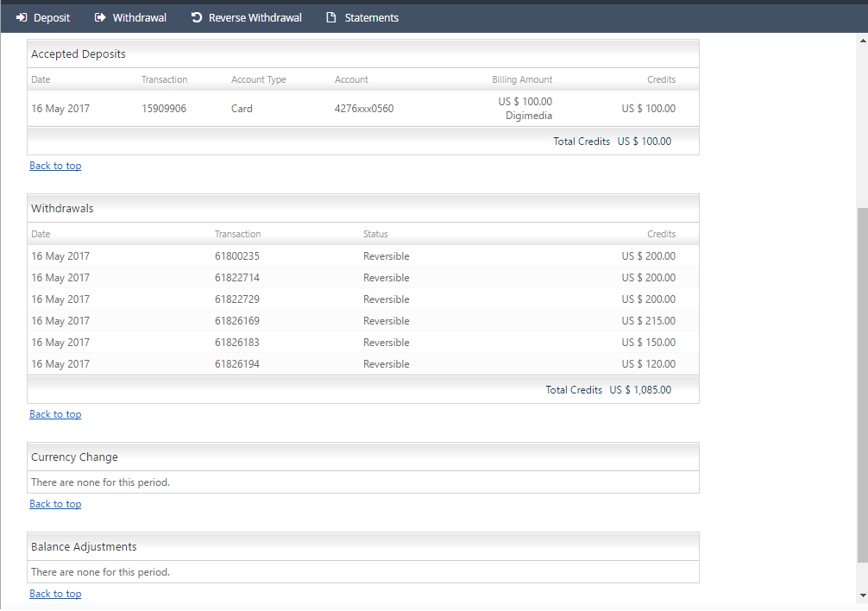This screenshot has height=611, width=868.
Task: Open the Deposit menu item
Action: (x=52, y=17)
